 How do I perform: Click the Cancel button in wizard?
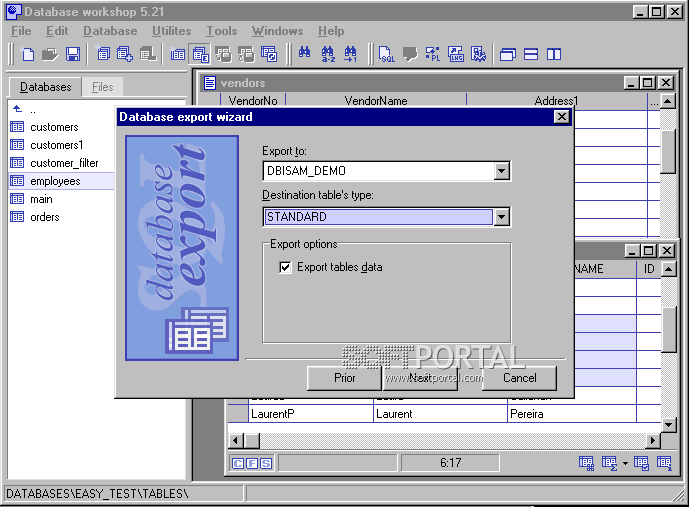click(x=519, y=378)
